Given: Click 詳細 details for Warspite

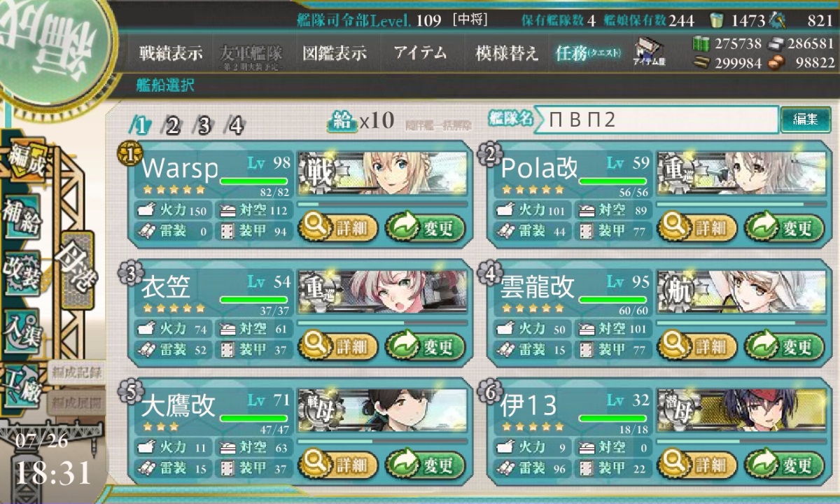Looking at the screenshot, I should (338, 227).
